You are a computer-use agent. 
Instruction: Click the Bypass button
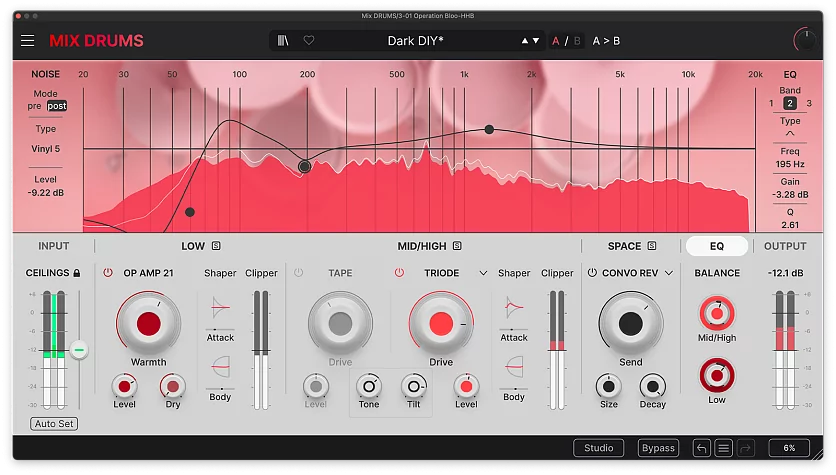pyautogui.click(x=658, y=448)
